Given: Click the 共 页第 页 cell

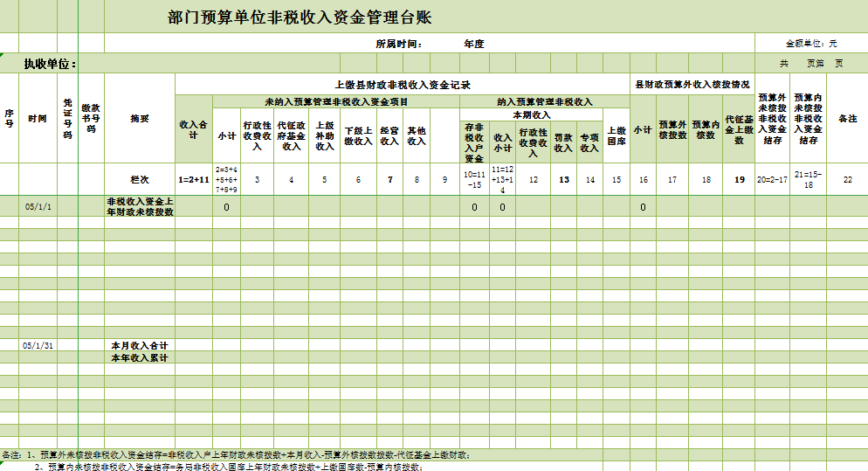Looking at the screenshot, I should coord(811,64).
